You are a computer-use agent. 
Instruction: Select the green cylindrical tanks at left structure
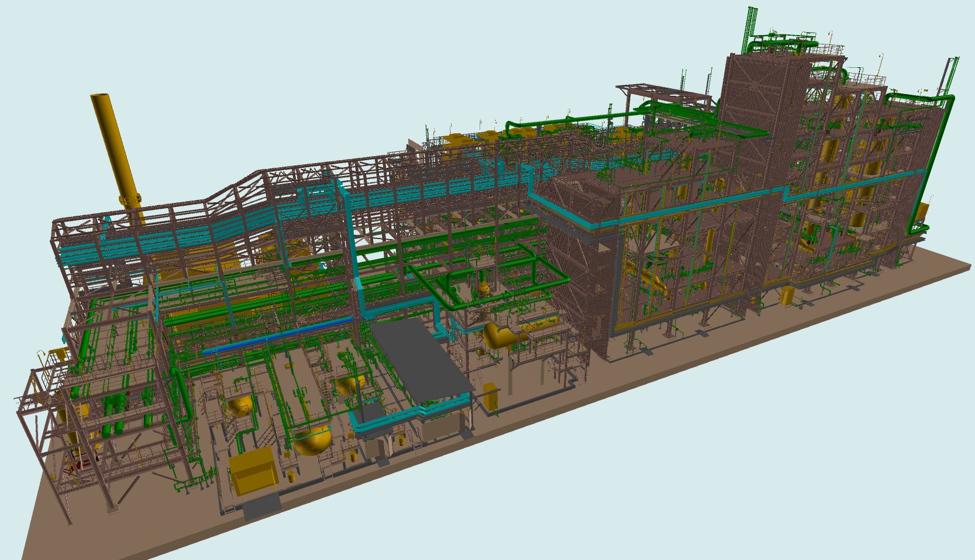[x=115, y=416]
